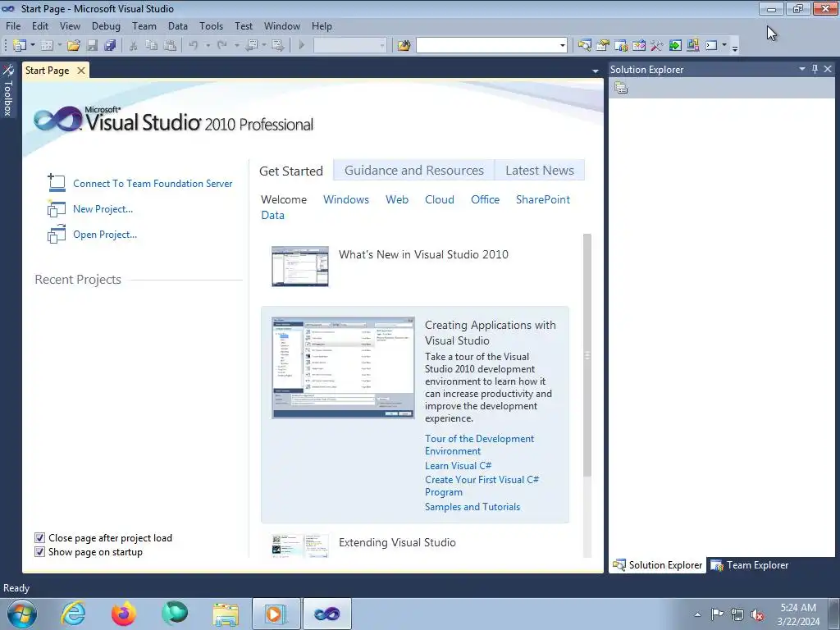Click the Add New Item toolbar icon

coord(47,46)
